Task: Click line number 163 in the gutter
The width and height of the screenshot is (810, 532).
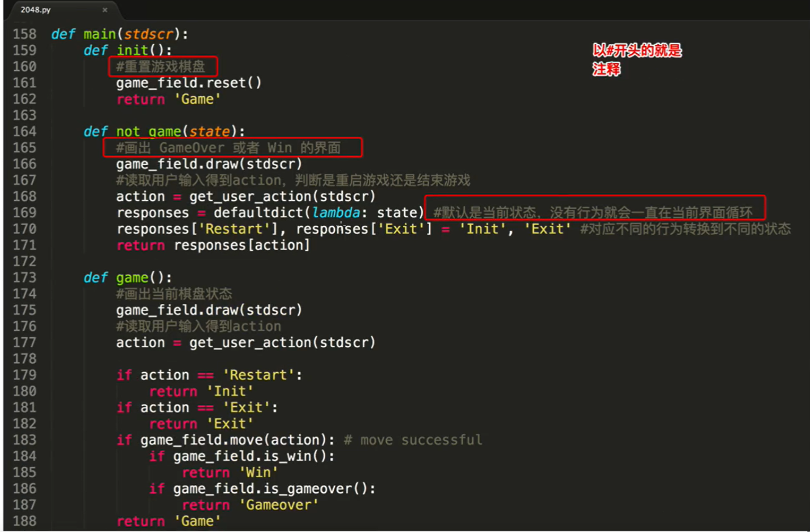Action: 24,115
